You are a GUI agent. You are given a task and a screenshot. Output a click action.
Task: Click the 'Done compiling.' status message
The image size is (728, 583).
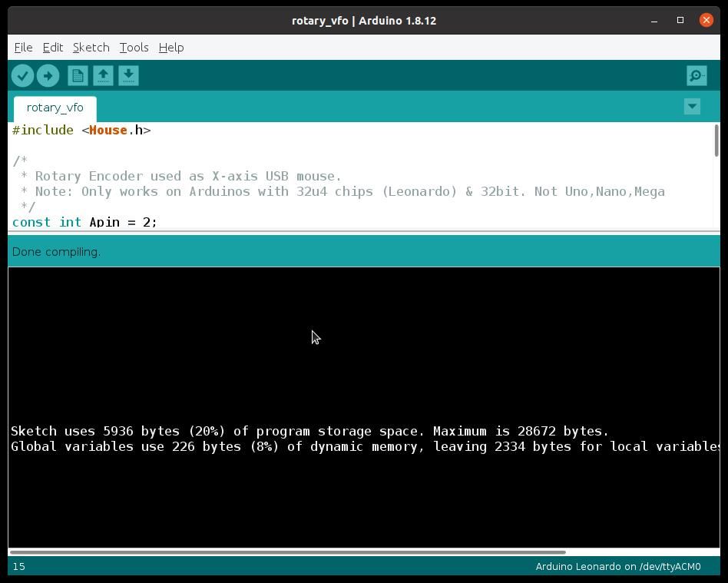click(x=56, y=252)
